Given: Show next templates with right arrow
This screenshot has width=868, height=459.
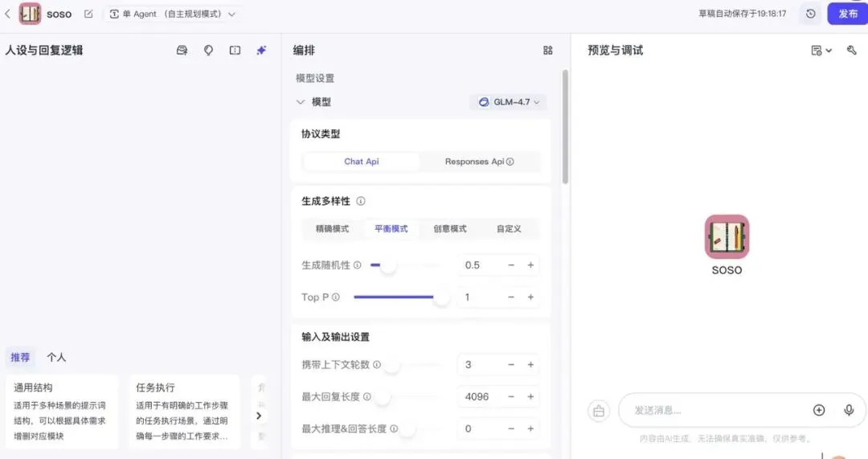Looking at the screenshot, I should pos(259,416).
